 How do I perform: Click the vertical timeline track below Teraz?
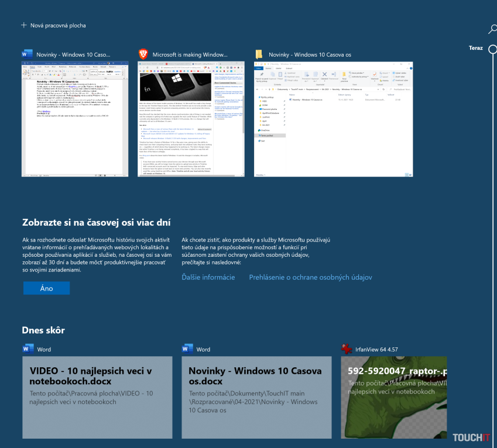coord(493,234)
